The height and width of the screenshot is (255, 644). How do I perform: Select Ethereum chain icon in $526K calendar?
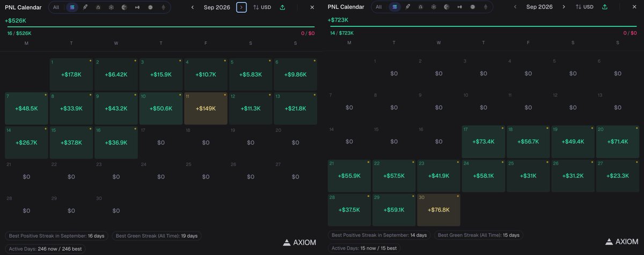tap(163, 7)
